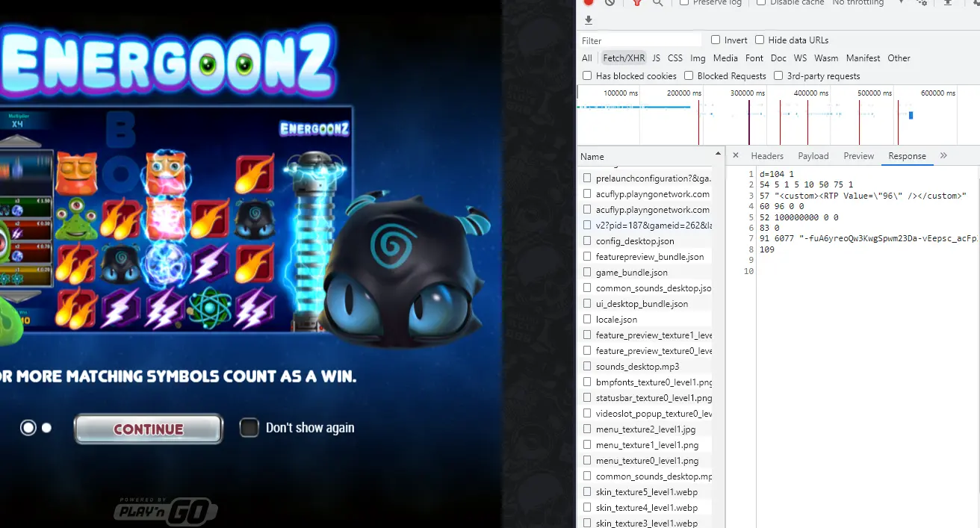980x528 pixels.
Task: Filter by JS requests
Action: 656,58
